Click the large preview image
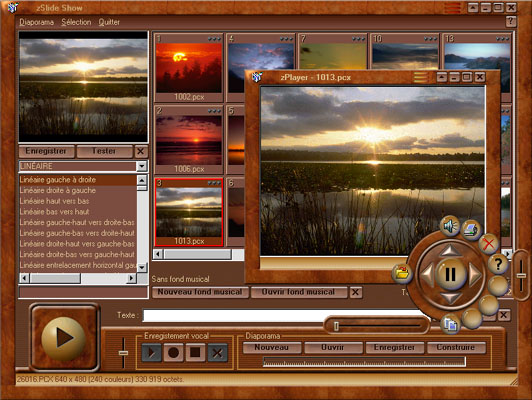Screen dimensions: 532x400 click(83, 87)
